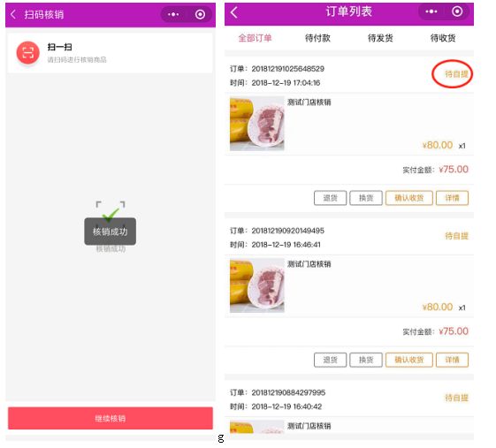
Task: Open 详情 for order ending 149495
Action: coord(452,360)
